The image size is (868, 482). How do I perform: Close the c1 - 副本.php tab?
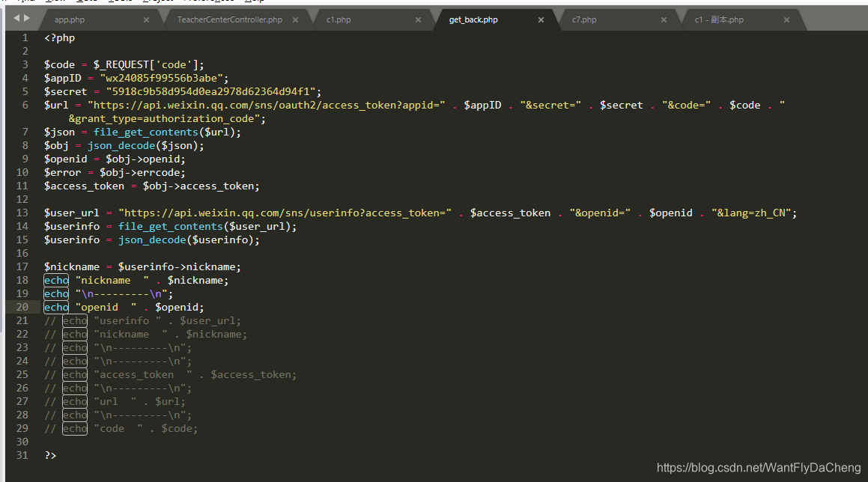786,20
